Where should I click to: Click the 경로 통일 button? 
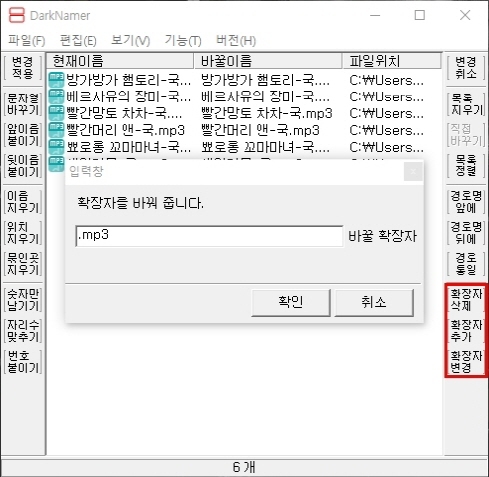click(466, 264)
